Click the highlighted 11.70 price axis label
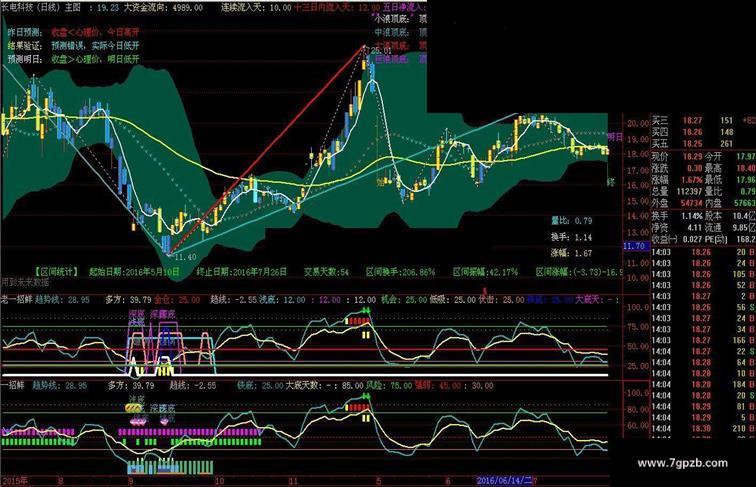Viewport: 756px width, 487px height. pos(634,246)
